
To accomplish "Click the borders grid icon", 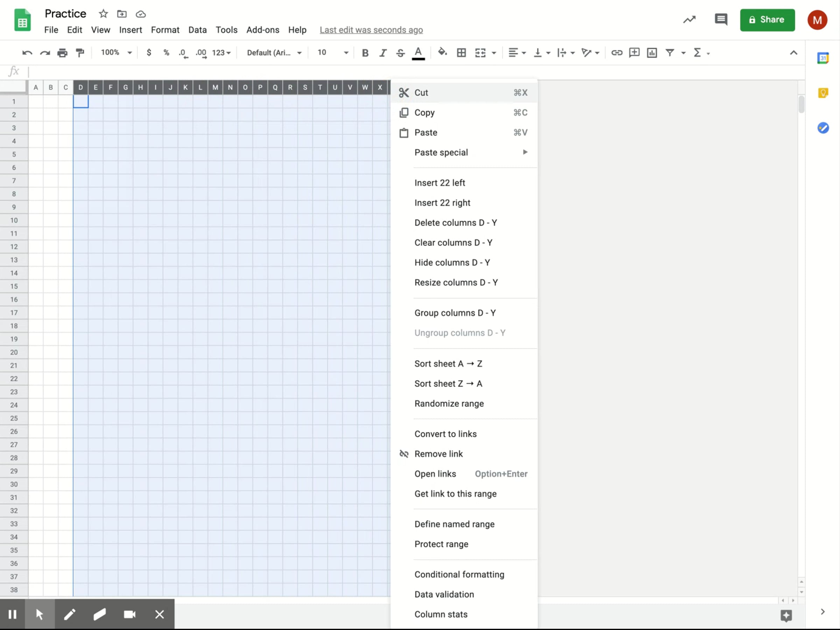I will [x=461, y=53].
